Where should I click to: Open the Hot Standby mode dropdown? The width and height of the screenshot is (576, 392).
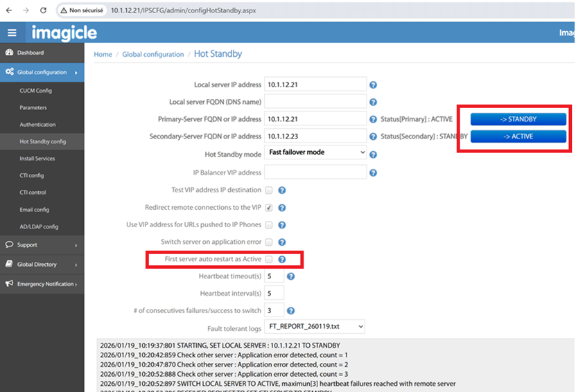(x=316, y=152)
